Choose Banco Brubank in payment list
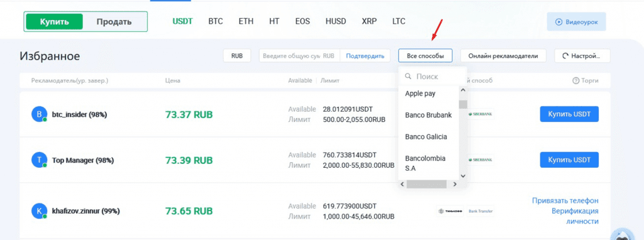 tap(428, 115)
